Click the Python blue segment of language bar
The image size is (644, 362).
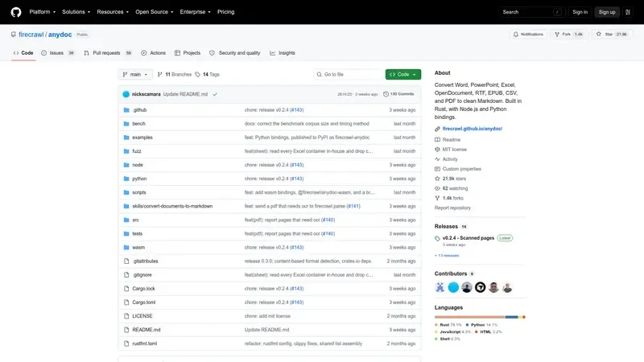[512, 317]
